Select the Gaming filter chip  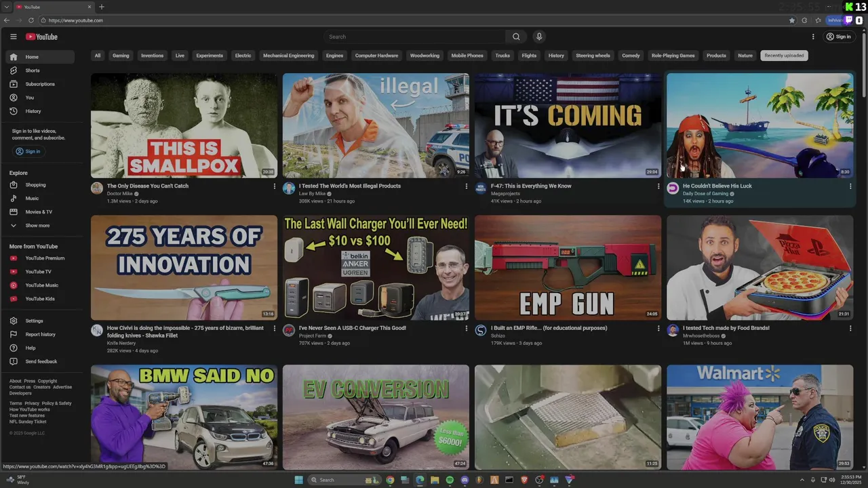pos(121,56)
